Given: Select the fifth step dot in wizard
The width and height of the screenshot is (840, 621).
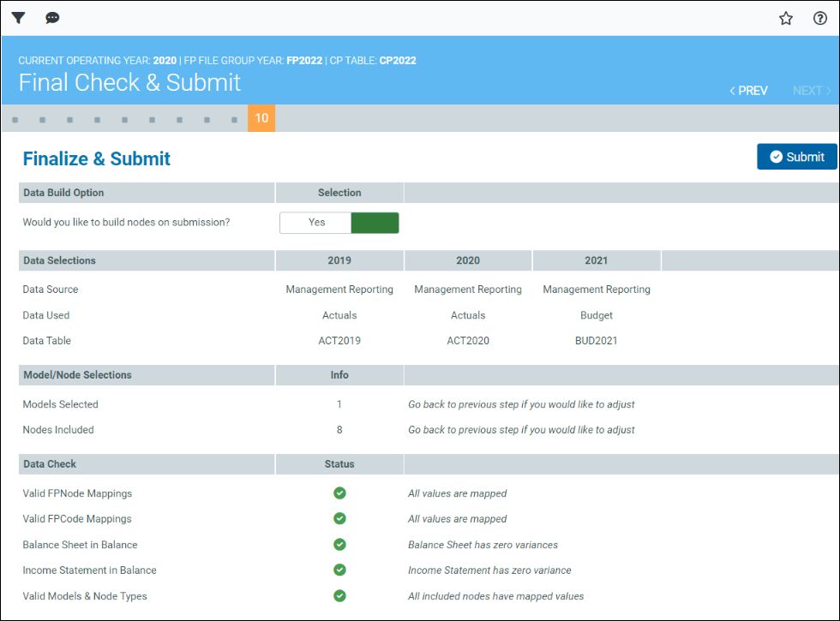Looking at the screenshot, I should [125, 120].
